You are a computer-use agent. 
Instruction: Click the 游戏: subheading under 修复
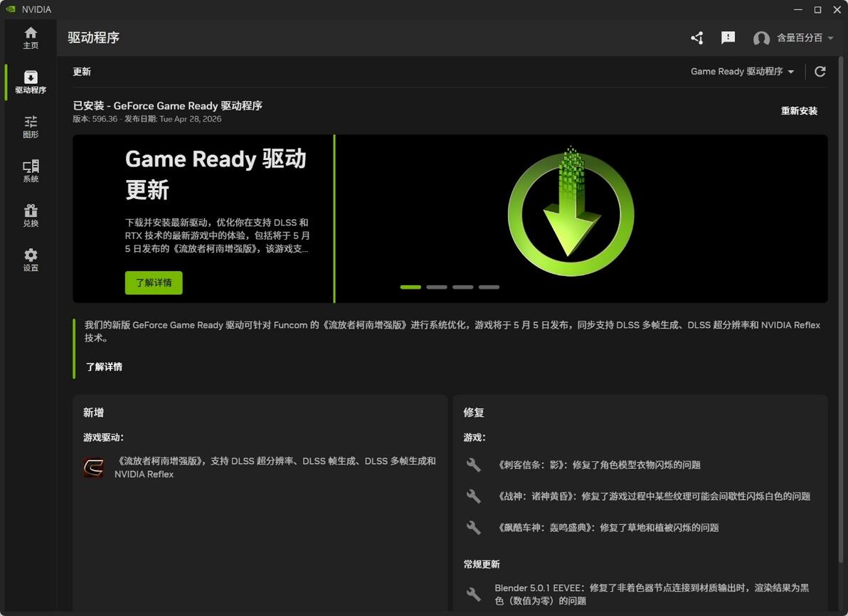pos(475,437)
